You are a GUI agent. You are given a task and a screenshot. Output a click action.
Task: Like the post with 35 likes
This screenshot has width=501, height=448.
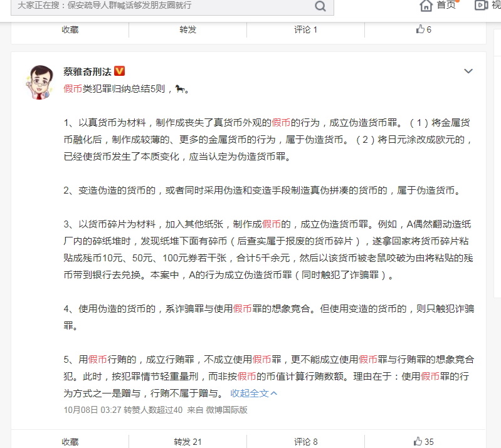tap(423, 442)
